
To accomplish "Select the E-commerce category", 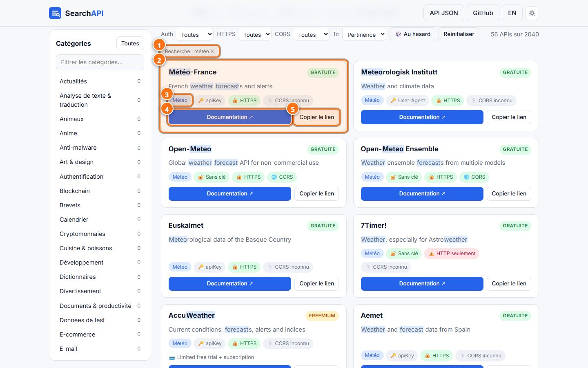I will 100,334.
